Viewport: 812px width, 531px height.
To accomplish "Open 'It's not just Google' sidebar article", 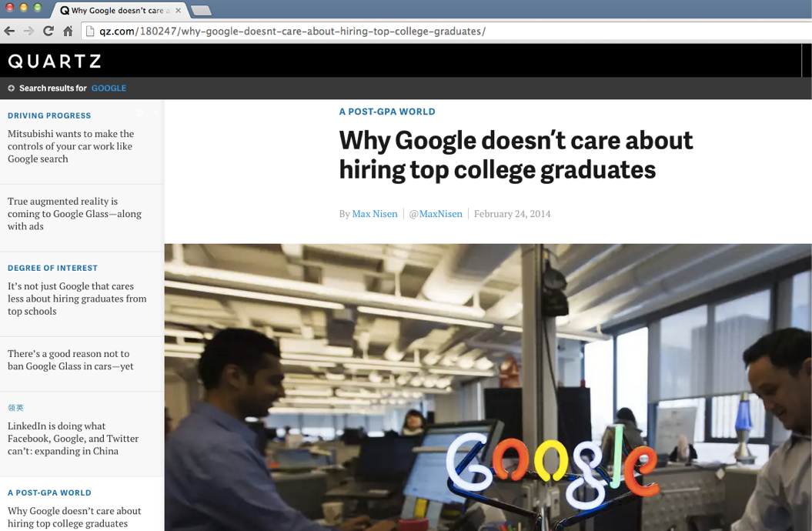I will (77, 299).
